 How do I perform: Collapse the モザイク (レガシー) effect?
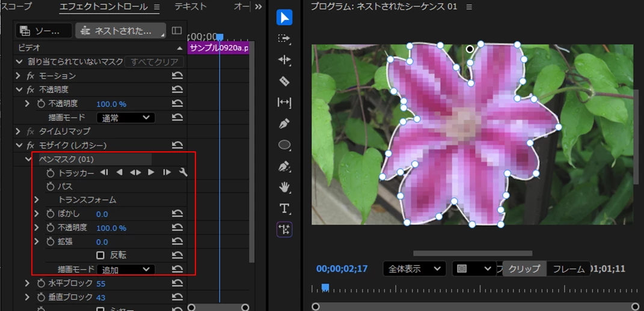coord(18,145)
